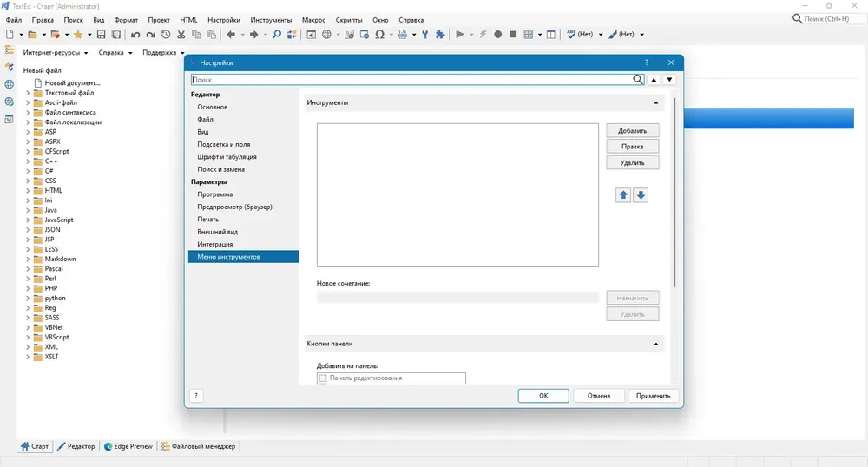Open the find magnifier tool in toolbar
This screenshot has width=868, height=467.
pos(277,35)
